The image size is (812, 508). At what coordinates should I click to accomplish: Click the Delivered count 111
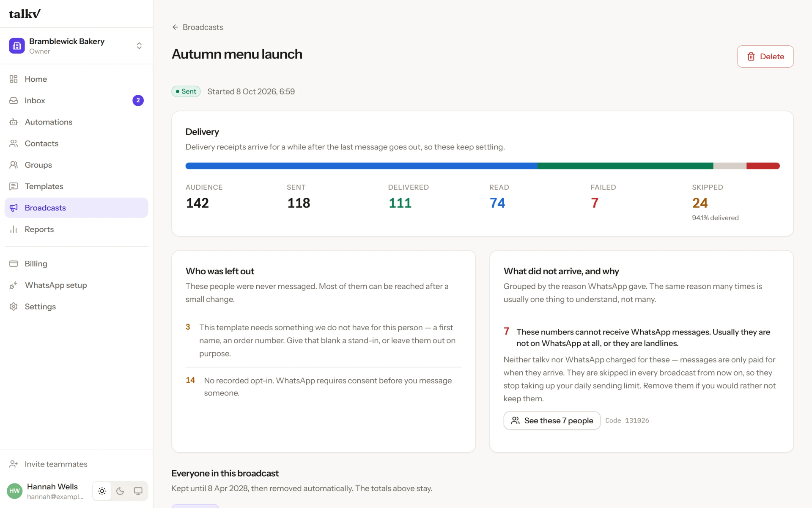pyautogui.click(x=400, y=203)
